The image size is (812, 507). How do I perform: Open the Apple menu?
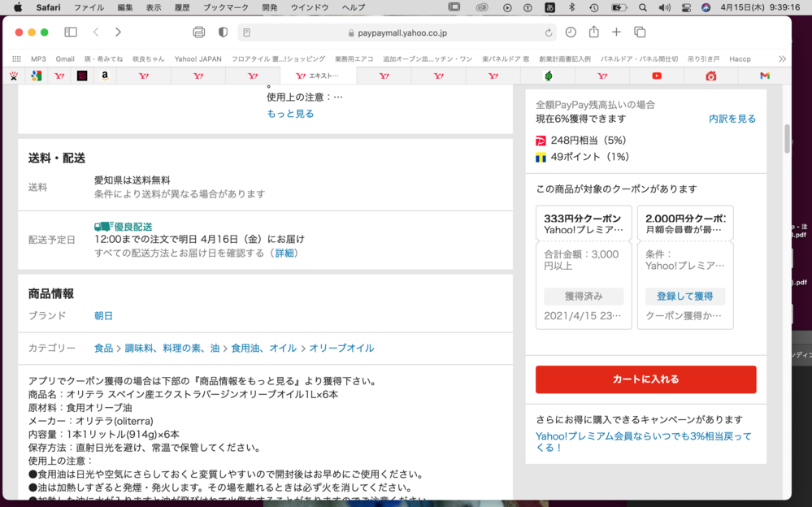coord(18,7)
